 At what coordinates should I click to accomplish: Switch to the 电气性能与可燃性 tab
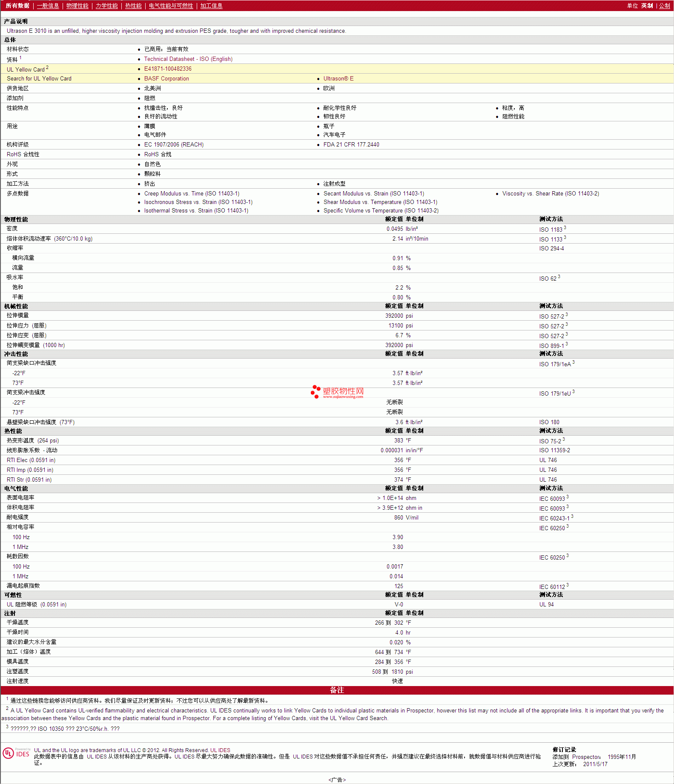pyautogui.click(x=171, y=6)
